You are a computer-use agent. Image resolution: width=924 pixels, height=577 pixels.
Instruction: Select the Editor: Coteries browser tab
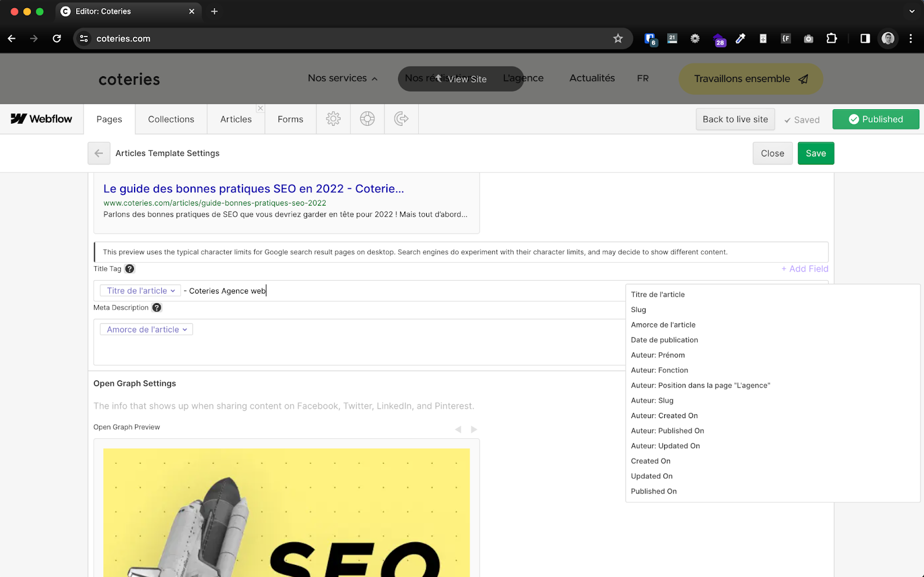(128, 12)
